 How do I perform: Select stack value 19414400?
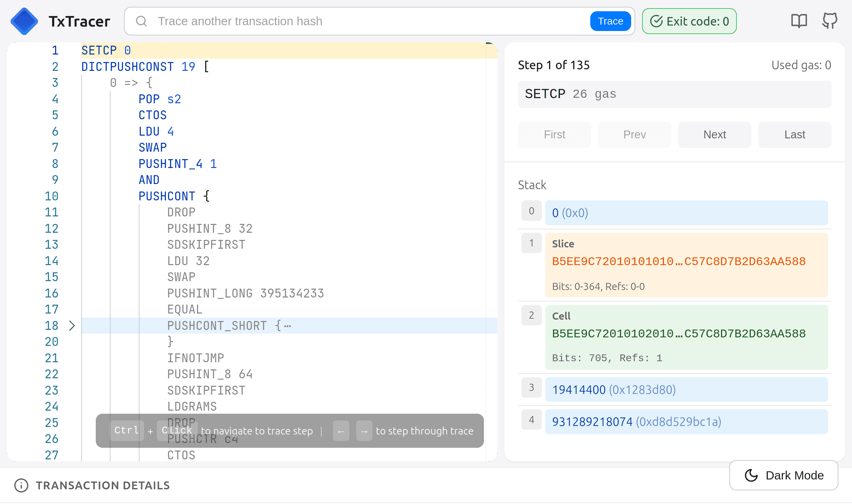(x=686, y=390)
